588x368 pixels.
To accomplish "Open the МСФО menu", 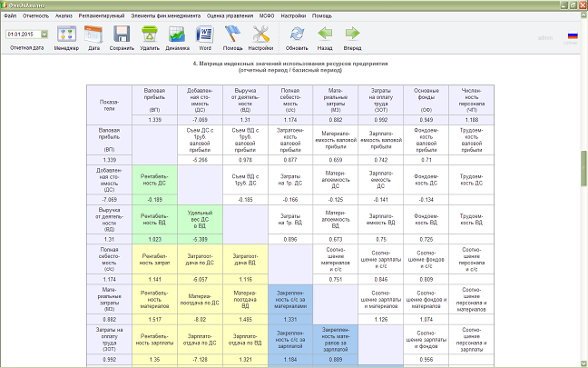I will pos(267,15).
